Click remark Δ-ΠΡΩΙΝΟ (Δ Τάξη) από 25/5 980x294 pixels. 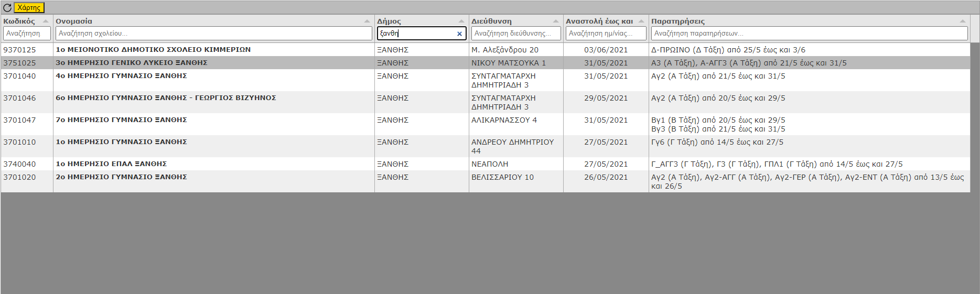(x=728, y=50)
